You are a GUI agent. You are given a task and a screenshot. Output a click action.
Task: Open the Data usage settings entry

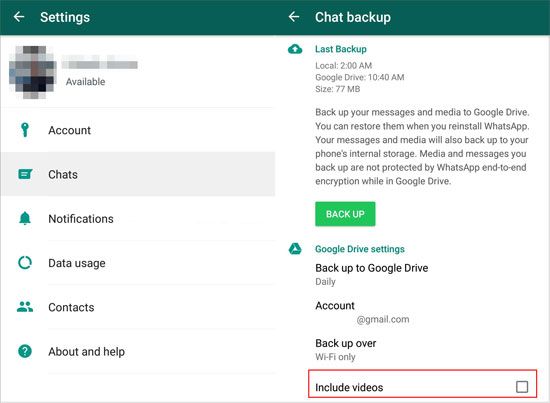138,263
